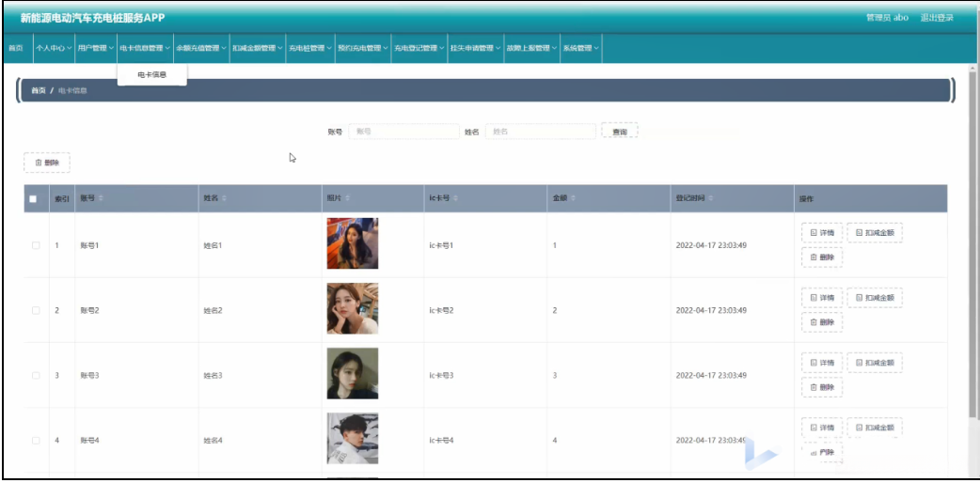Viewport: 980px width, 483px height.
Task: Check the checkbox for row 账号1
Action: 36,245
